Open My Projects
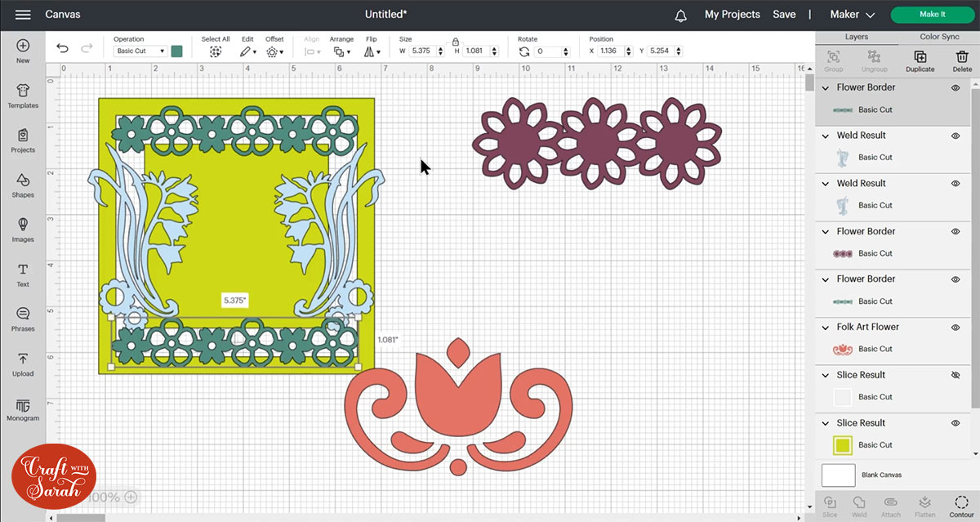 [x=732, y=15]
